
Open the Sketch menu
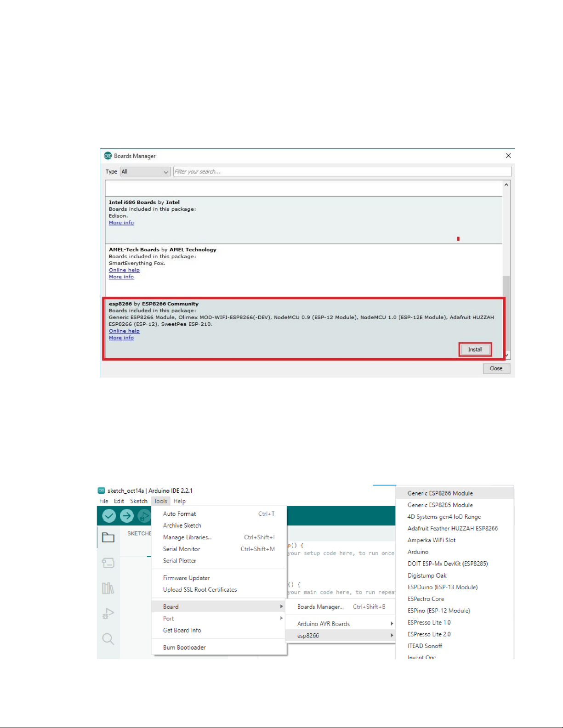[x=139, y=501]
